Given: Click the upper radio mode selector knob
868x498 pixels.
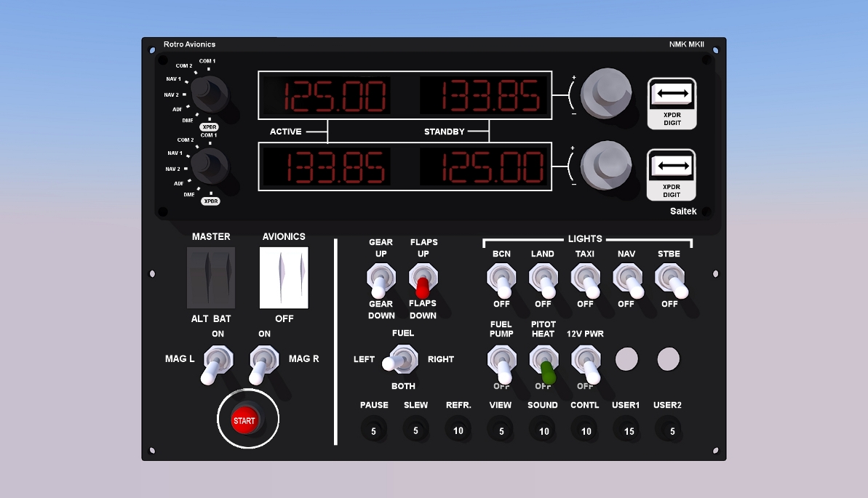Looking at the screenshot, I should [210, 94].
